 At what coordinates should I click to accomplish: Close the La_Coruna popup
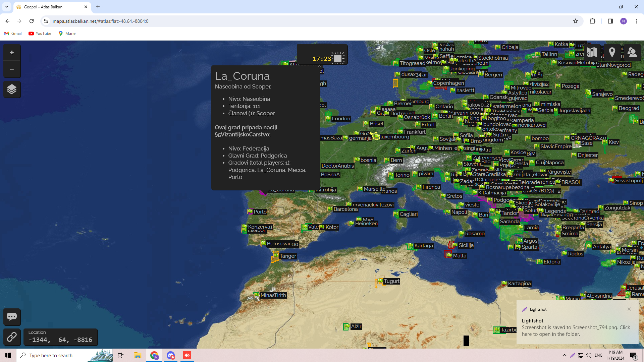coord(319,66)
